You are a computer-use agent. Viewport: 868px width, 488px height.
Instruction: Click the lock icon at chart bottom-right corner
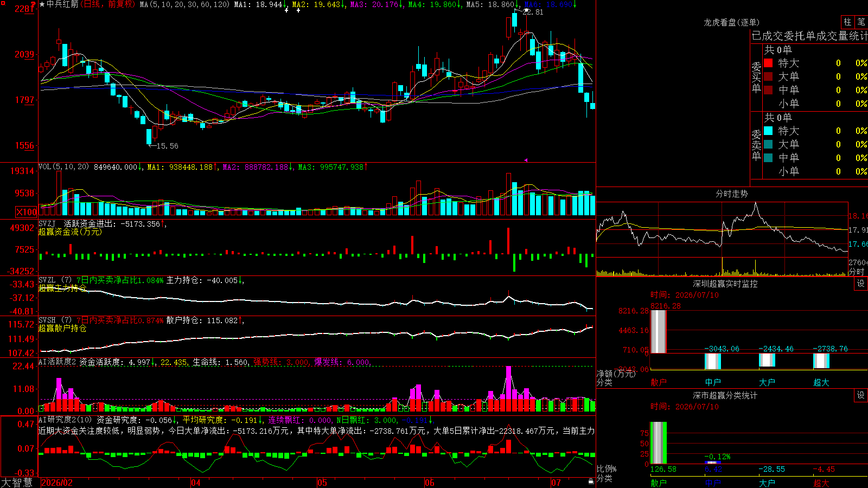[x=591, y=481]
